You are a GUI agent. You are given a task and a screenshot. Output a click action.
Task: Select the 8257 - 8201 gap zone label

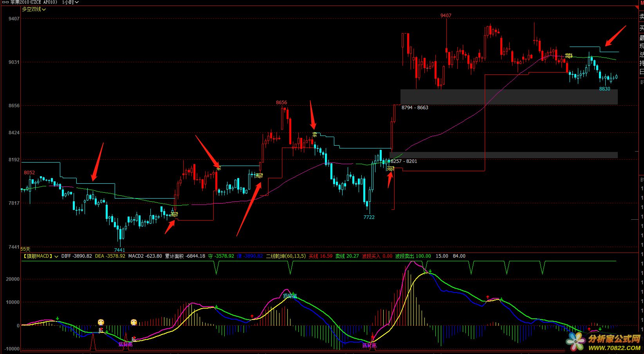pos(404,161)
